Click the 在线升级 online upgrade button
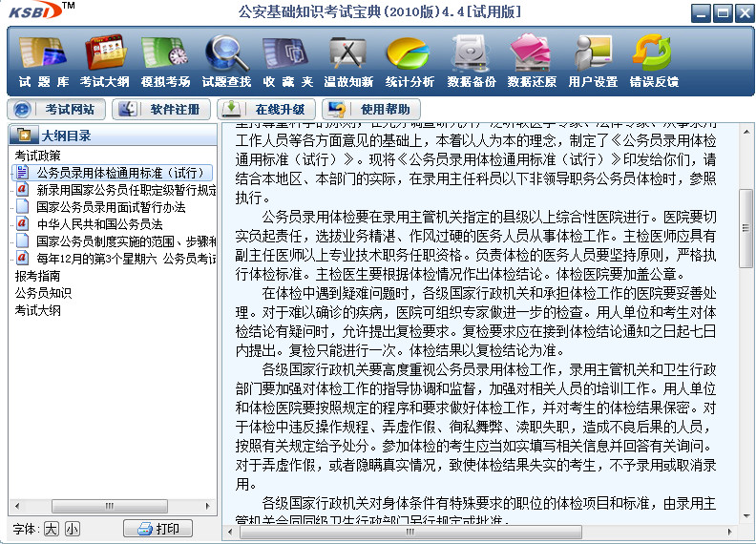Viewport: 756px width, 544px height. [266, 110]
